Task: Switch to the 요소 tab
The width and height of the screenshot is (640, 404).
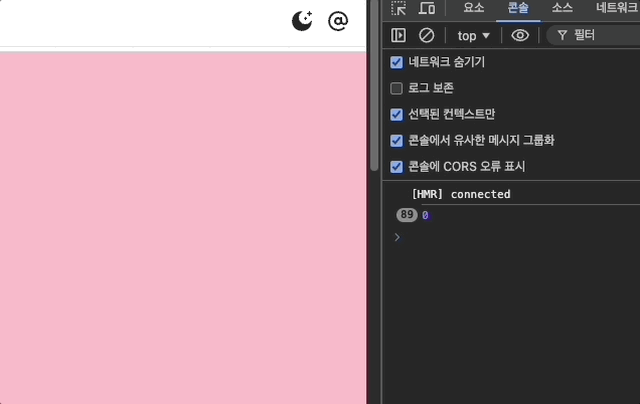Action: pos(473,8)
